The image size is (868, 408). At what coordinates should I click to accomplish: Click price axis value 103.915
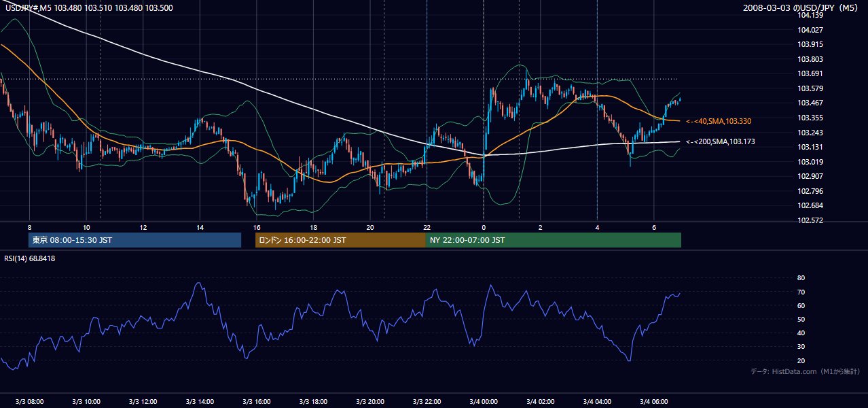pyautogui.click(x=811, y=44)
